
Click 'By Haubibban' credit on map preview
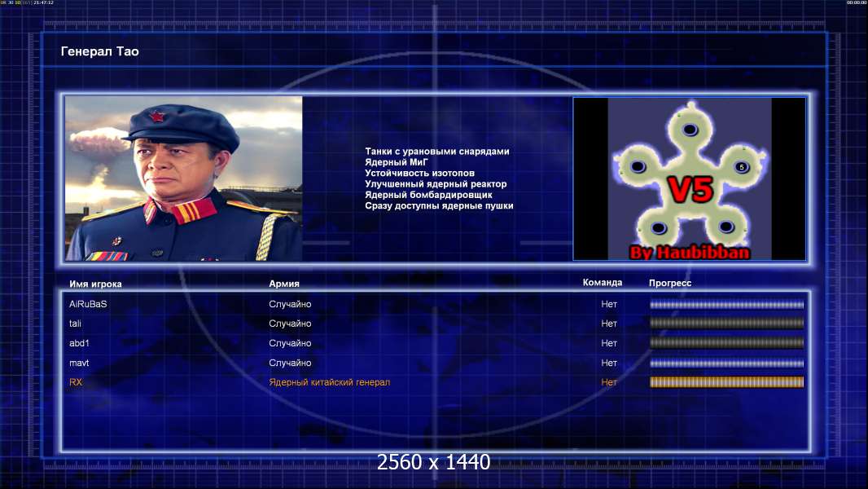[690, 253]
